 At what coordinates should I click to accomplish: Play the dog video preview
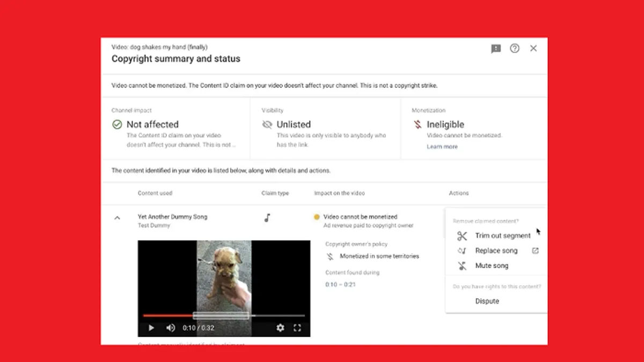[151, 328]
